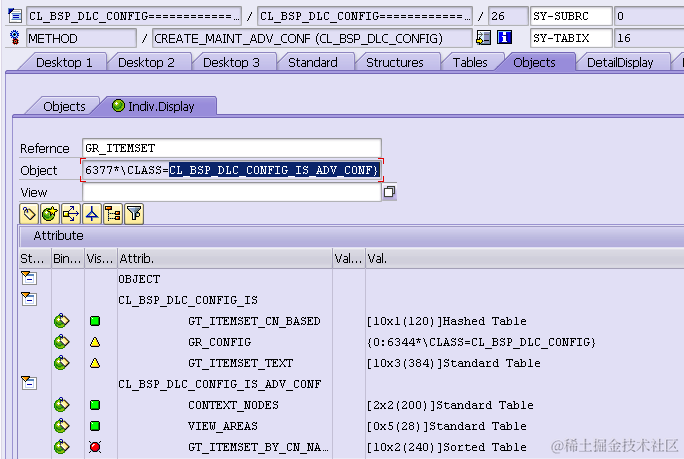This screenshot has height=459, width=684.
Task: Click the Val... narrow column header
Action: point(349,259)
